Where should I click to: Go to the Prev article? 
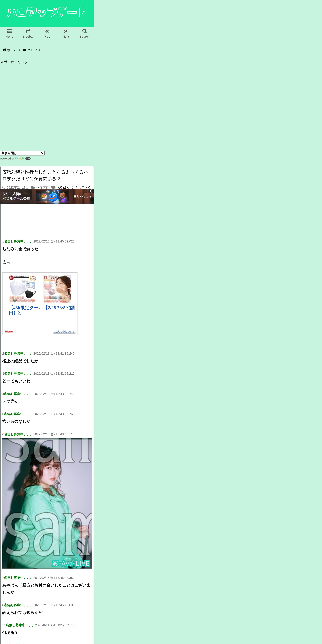pyautogui.click(x=47, y=34)
